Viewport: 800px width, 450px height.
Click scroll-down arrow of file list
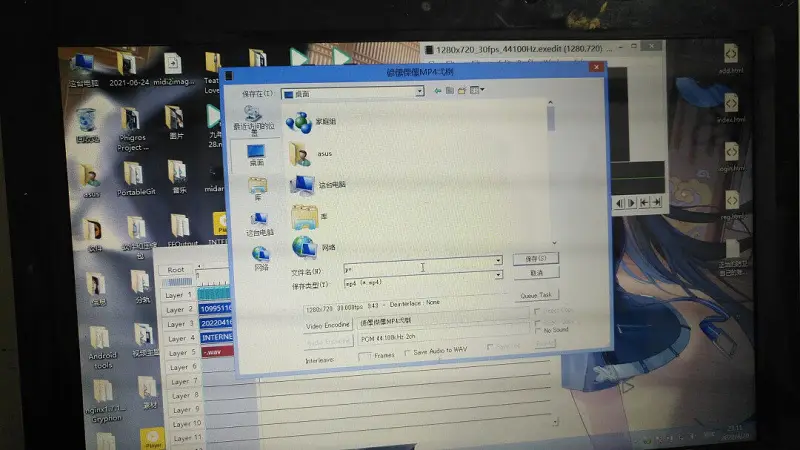coord(554,243)
